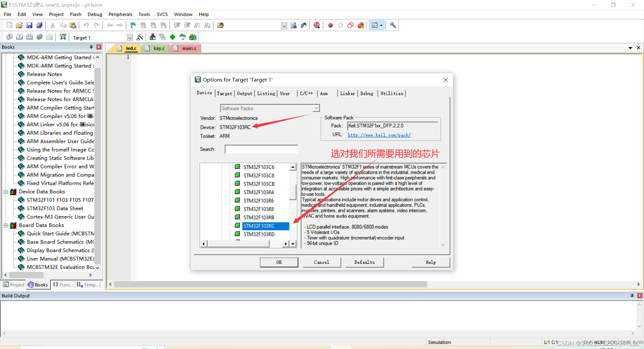Open window layout toolbar button
This screenshot has height=349, width=644.
click(374, 25)
